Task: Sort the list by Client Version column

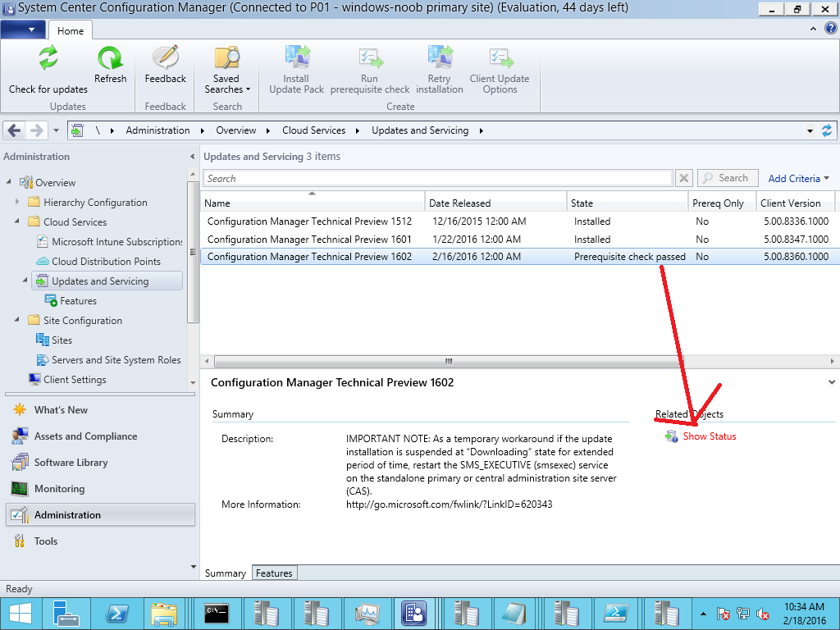Action: point(796,203)
